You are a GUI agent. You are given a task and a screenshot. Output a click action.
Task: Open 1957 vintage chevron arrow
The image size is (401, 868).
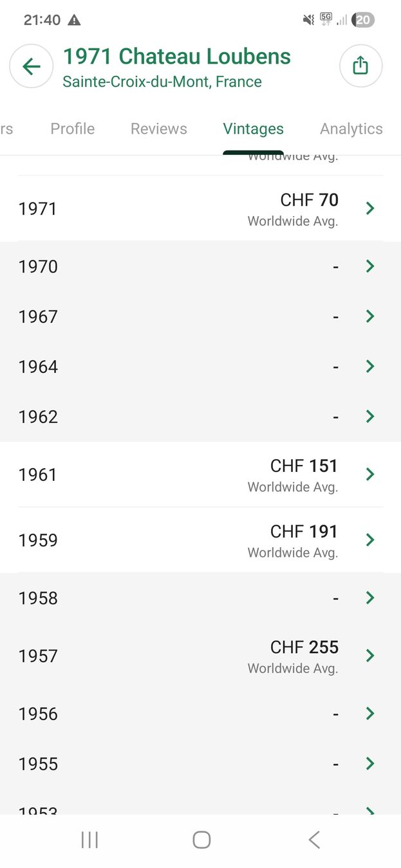tap(369, 656)
